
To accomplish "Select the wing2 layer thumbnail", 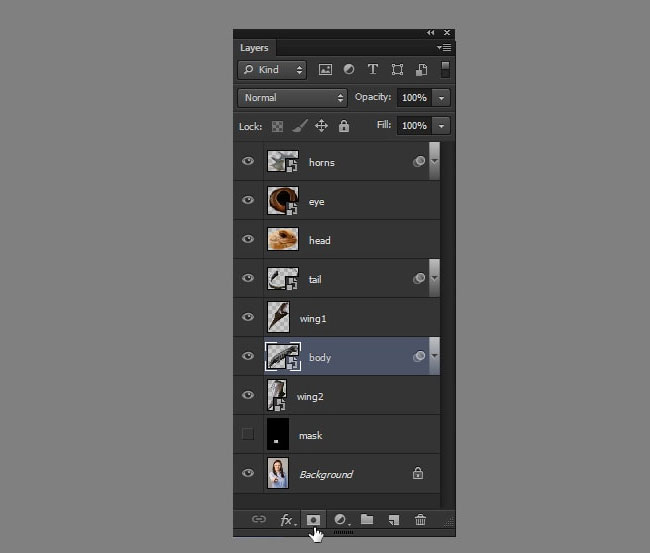I will point(277,395).
